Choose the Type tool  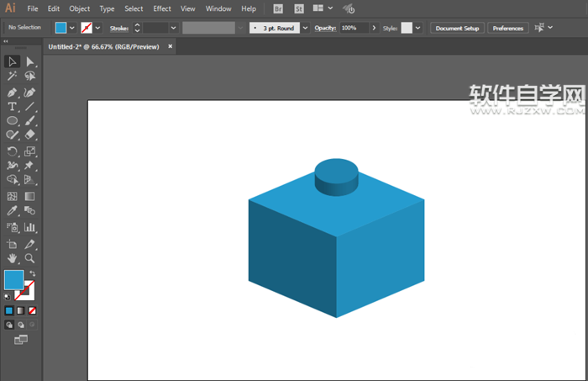[x=13, y=107]
